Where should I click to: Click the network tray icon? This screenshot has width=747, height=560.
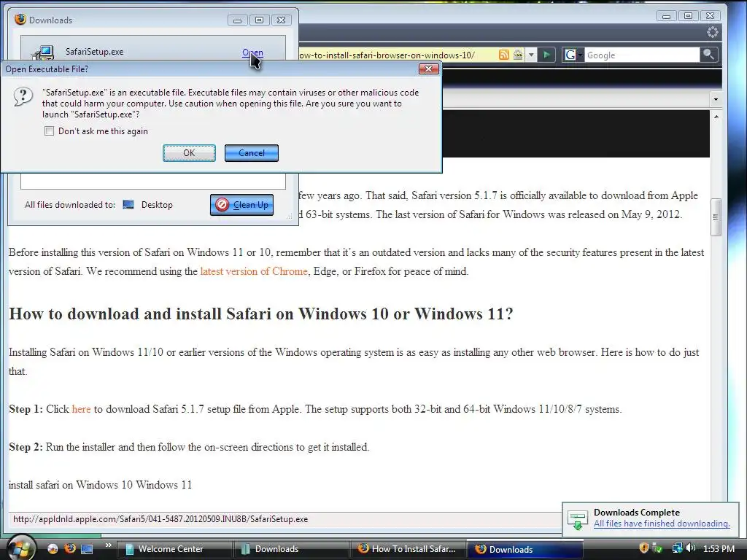point(677,548)
